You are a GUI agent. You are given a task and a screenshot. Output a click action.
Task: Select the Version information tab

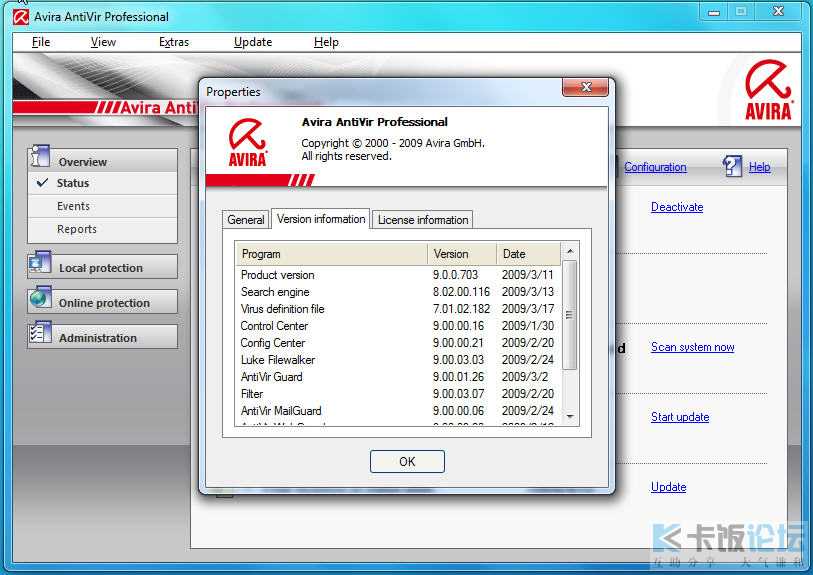[x=321, y=218]
